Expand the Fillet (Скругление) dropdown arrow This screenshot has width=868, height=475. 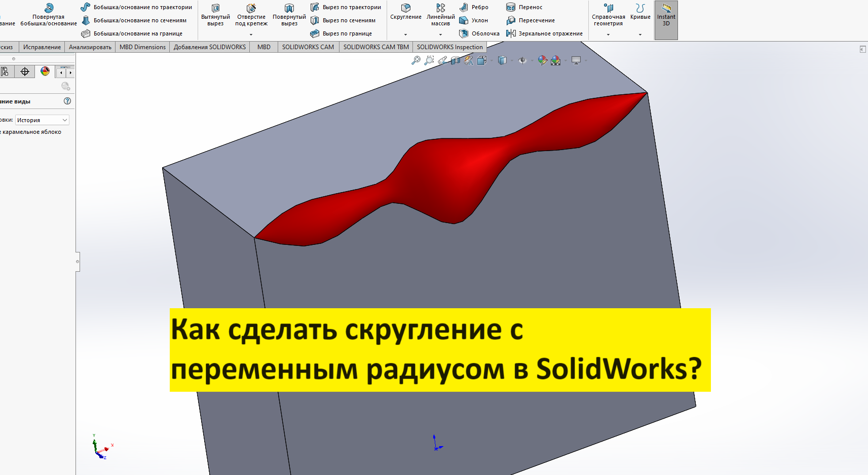pos(405,34)
